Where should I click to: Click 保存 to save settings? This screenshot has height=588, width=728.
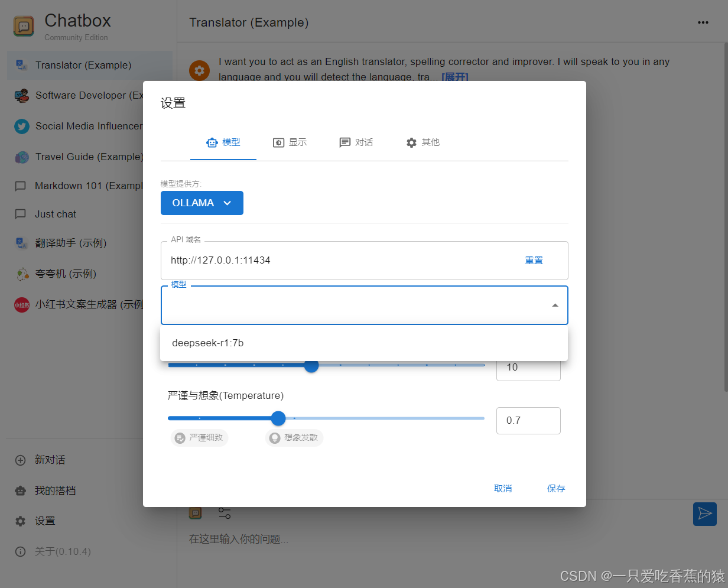(x=556, y=489)
